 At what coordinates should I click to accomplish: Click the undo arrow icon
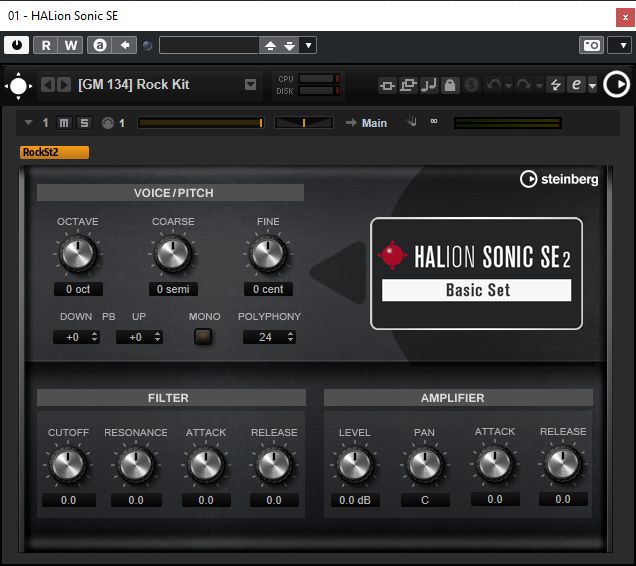click(x=494, y=85)
